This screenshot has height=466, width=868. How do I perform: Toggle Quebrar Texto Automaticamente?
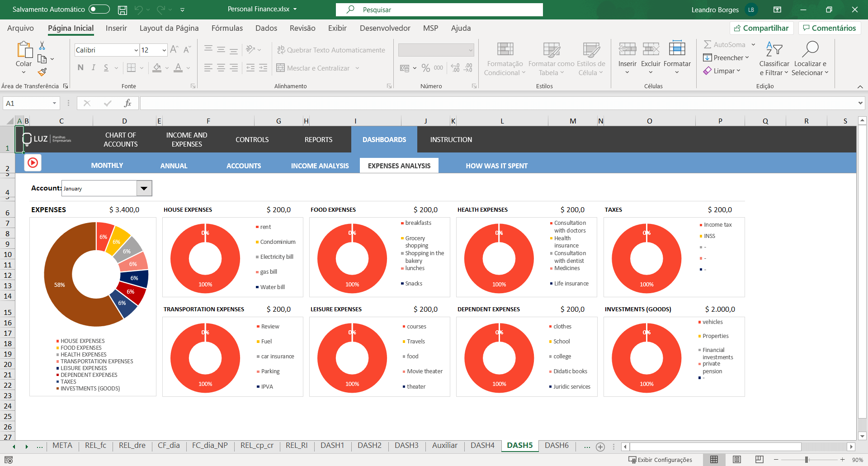[x=331, y=50]
